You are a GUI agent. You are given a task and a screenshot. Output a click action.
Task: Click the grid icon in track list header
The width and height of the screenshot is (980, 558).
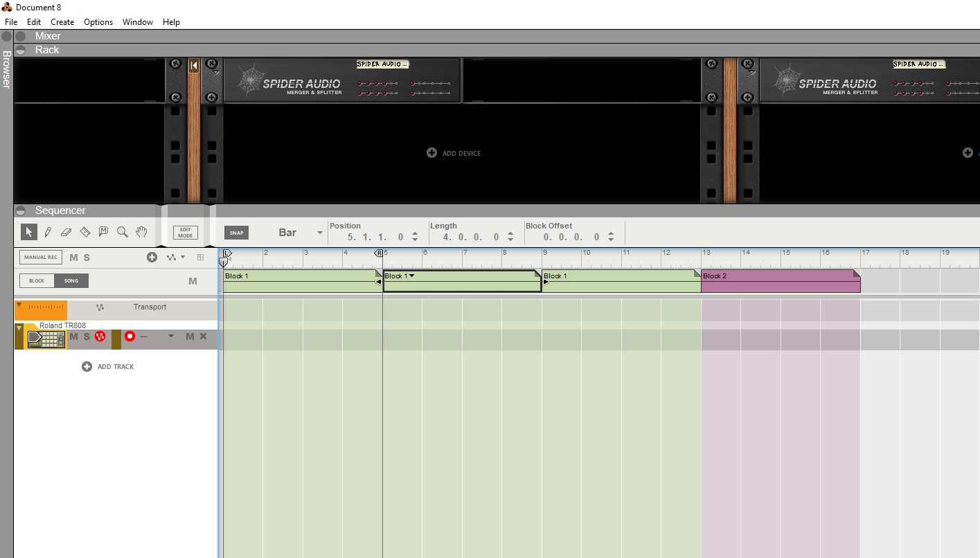(x=201, y=258)
